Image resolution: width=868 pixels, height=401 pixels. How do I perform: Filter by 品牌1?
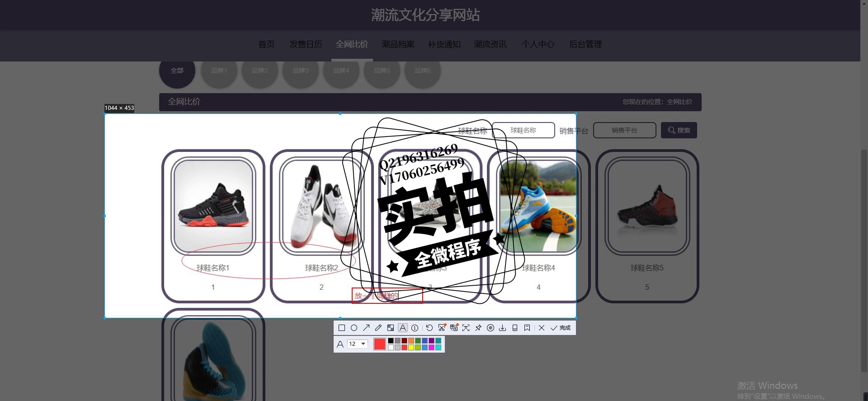coord(219,71)
